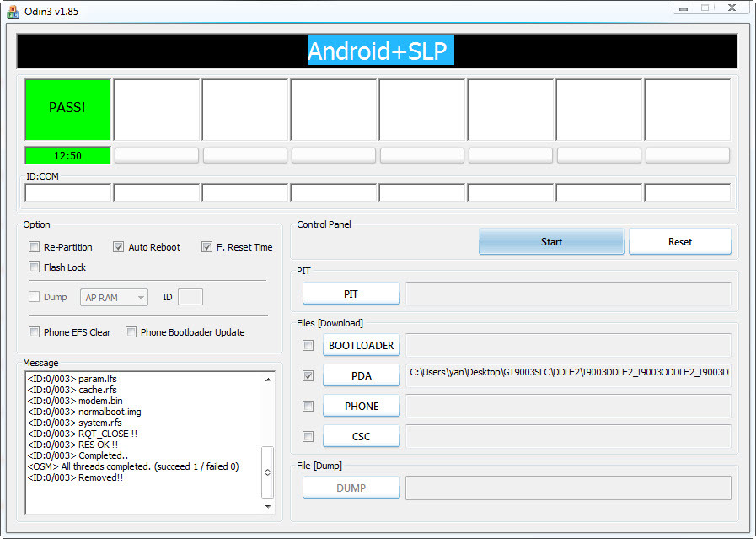
Task: Click the green PASS! status box
Action: coord(68,109)
